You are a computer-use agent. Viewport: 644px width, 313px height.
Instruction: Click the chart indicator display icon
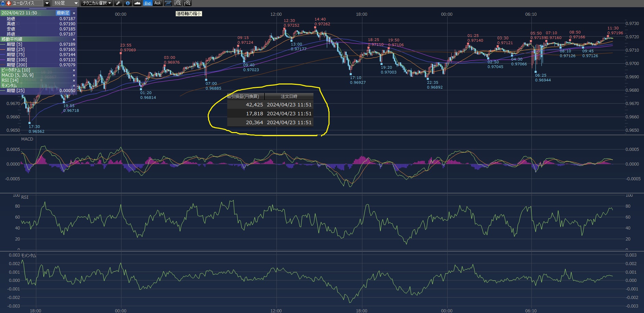pos(168,3)
